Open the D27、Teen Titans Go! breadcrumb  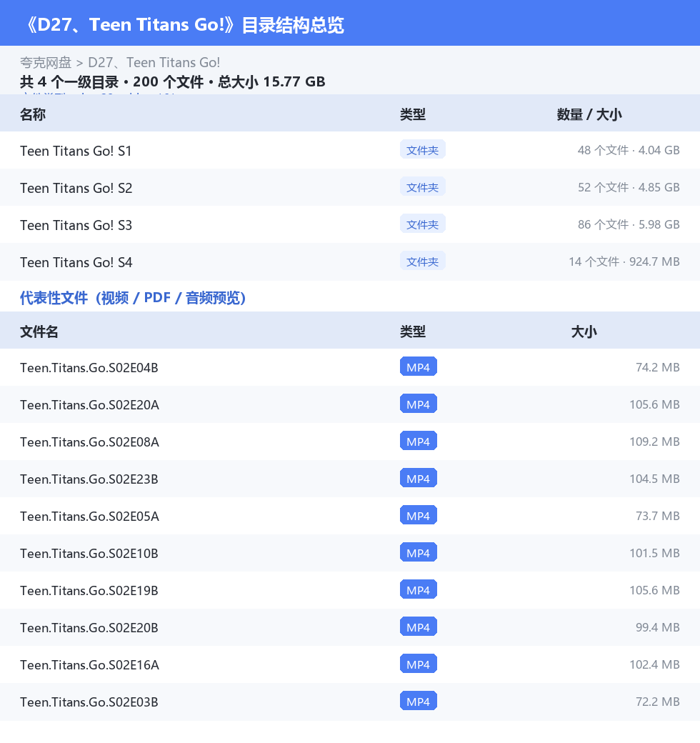coord(154,63)
